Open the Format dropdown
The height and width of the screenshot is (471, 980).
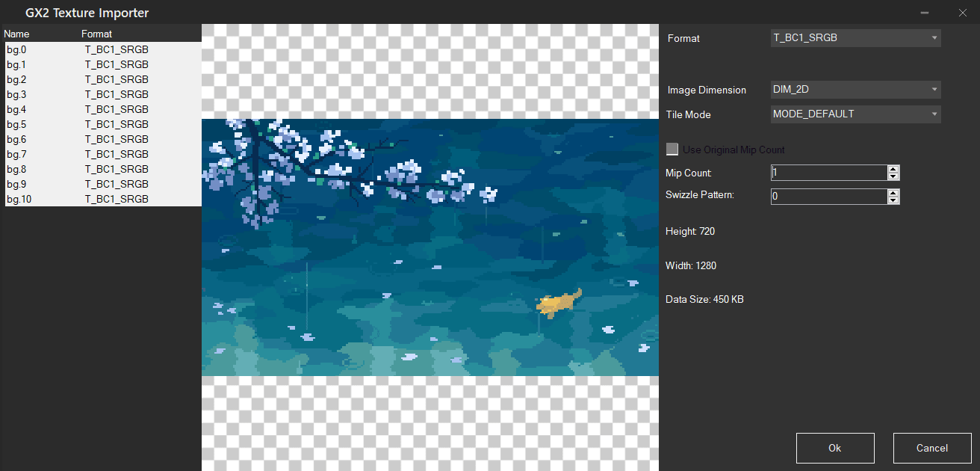pos(855,38)
